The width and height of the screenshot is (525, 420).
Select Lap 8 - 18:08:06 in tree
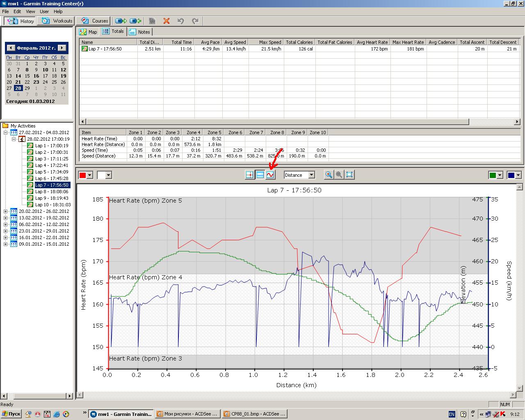click(52, 192)
